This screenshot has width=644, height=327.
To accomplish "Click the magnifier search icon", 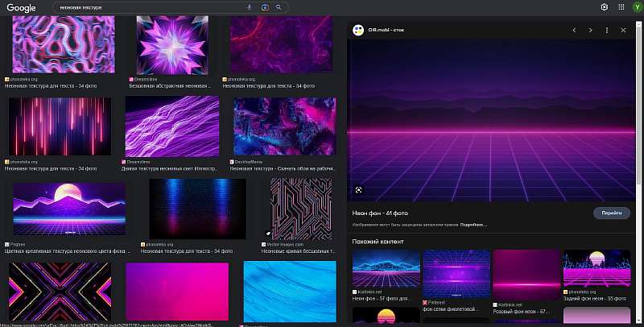I will pos(279,7).
